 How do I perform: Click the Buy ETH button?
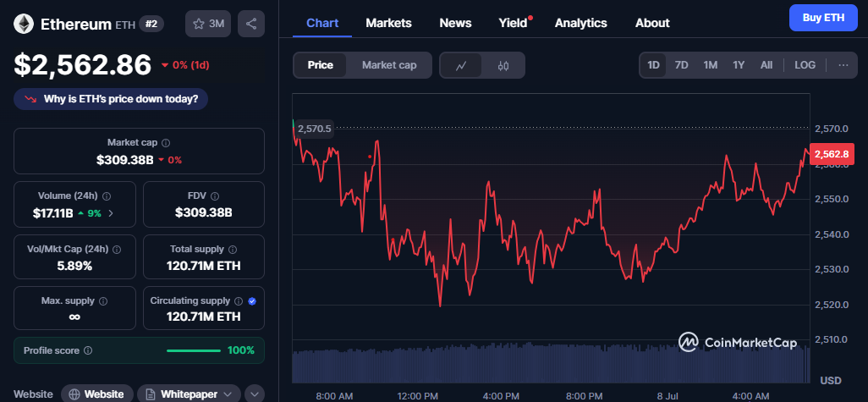pos(823,18)
